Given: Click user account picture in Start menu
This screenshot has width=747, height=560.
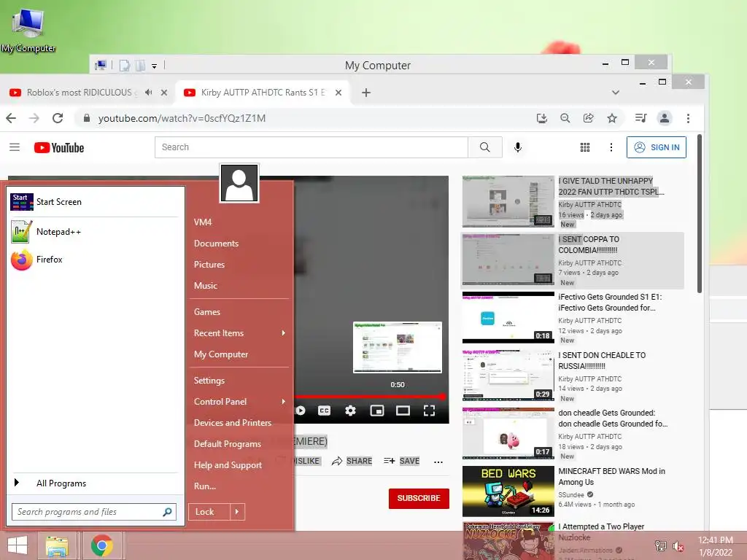Looking at the screenshot, I should pos(239,183).
